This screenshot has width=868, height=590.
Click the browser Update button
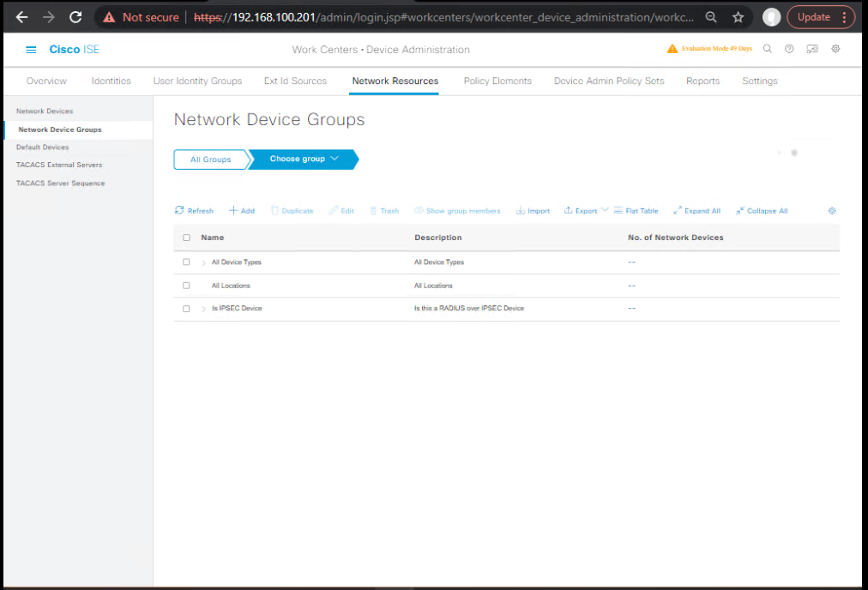tap(814, 17)
